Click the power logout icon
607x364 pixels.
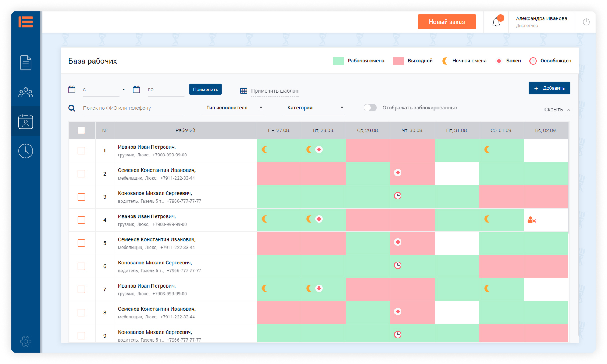tap(586, 22)
